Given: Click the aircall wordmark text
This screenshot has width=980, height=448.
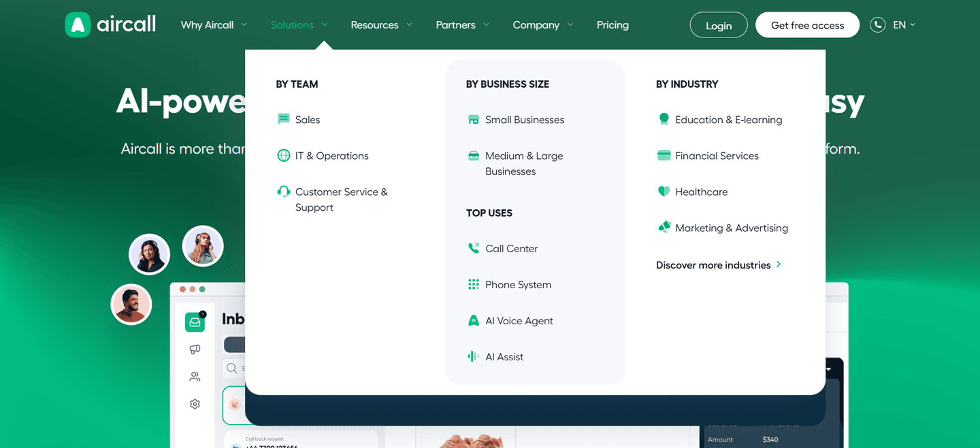Looking at the screenshot, I should [x=127, y=25].
